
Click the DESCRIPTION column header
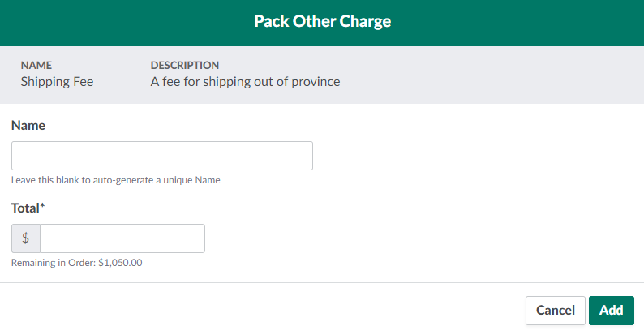point(185,65)
